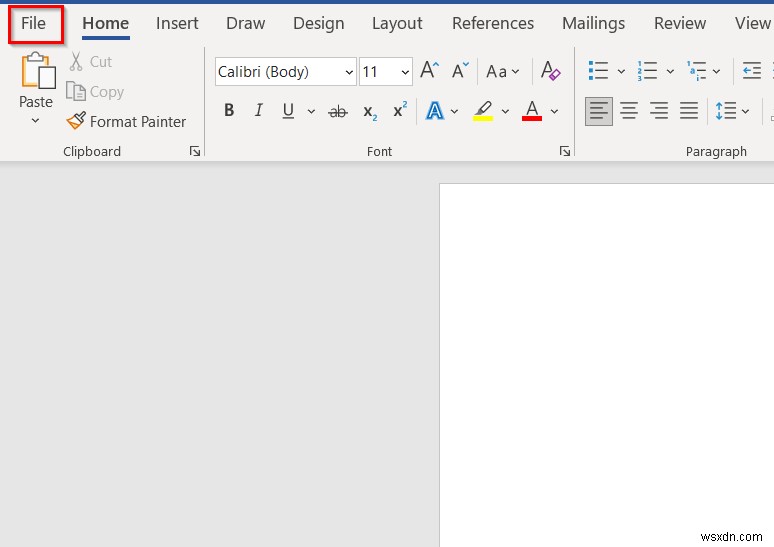Decrease font size with Shrink Font
Viewport: 774px width, 547px height.
[x=460, y=71]
